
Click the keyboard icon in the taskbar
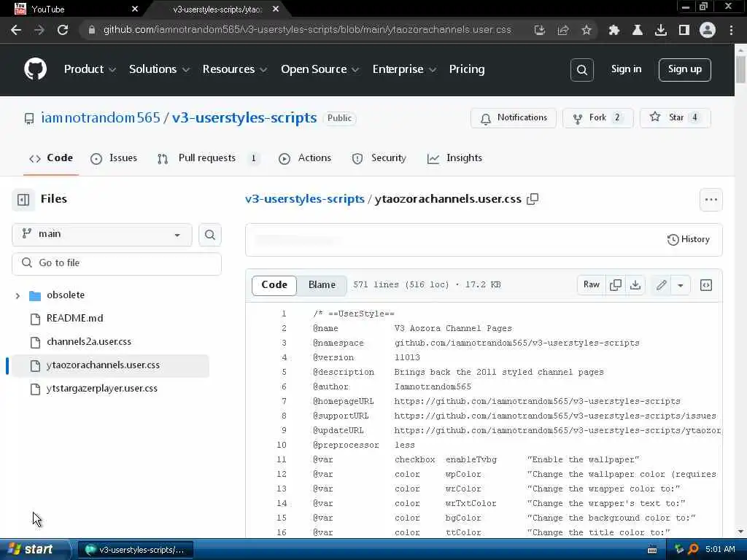652,550
